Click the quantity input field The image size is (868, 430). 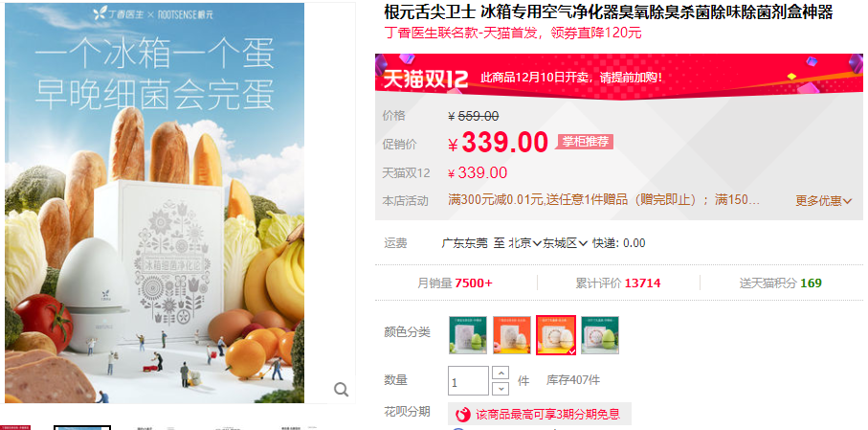(468, 381)
